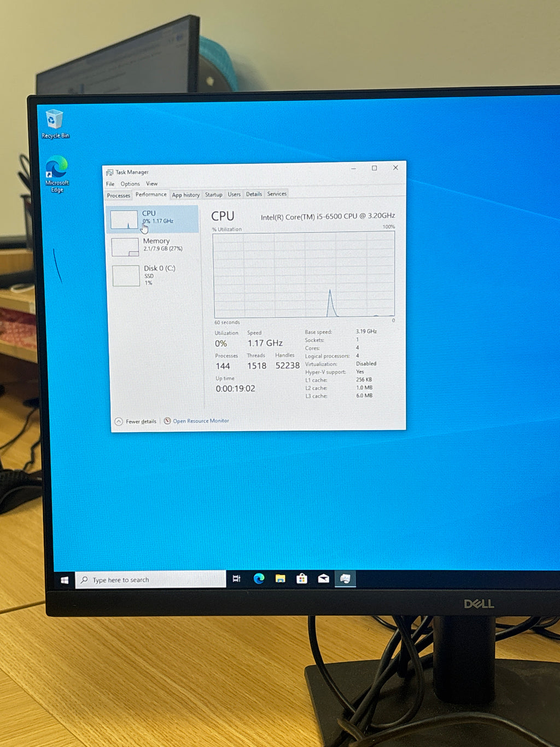
Task: Open the Options menu
Action: click(x=130, y=184)
